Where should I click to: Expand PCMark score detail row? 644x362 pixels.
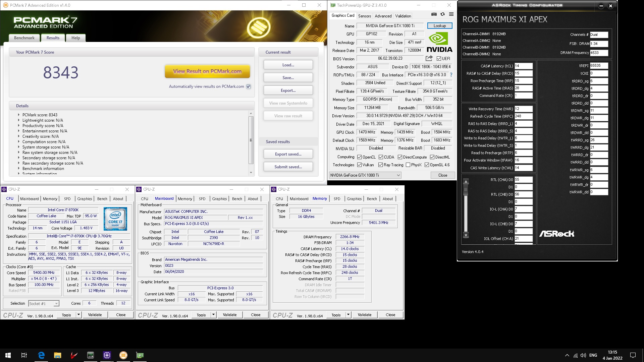pyautogui.click(x=18, y=115)
